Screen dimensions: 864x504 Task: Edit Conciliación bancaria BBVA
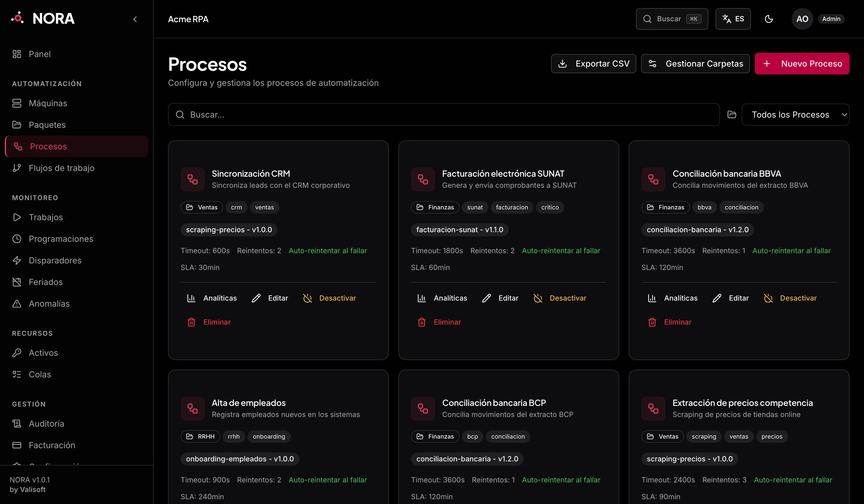pos(730,298)
